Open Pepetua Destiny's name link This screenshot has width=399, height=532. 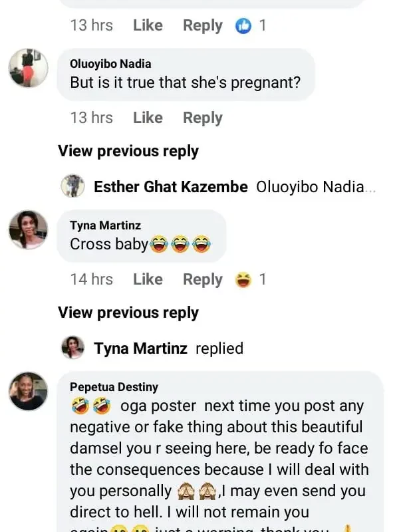(x=114, y=386)
